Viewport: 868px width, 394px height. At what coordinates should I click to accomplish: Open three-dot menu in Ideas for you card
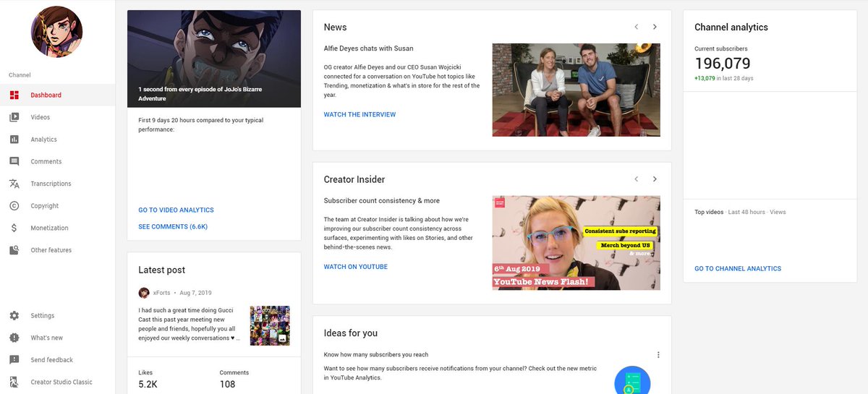tap(658, 355)
